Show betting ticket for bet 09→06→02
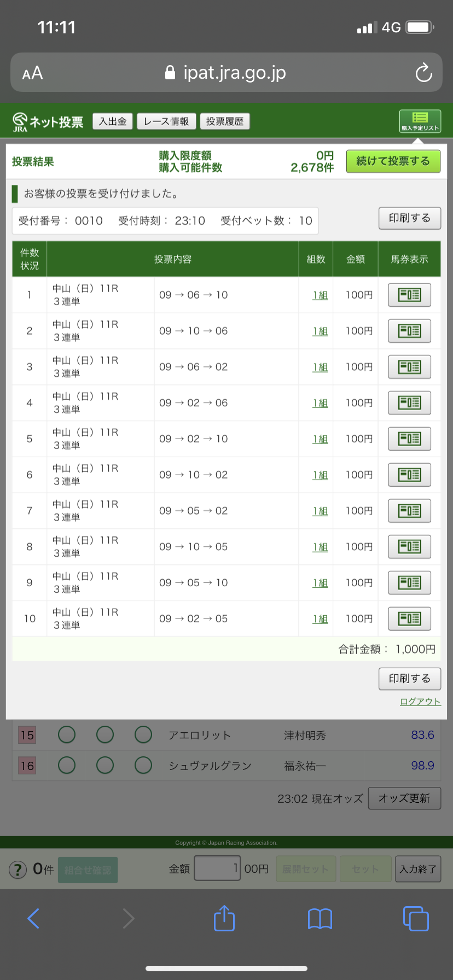Image resolution: width=453 pixels, height=980 pixels. [409, 367]
